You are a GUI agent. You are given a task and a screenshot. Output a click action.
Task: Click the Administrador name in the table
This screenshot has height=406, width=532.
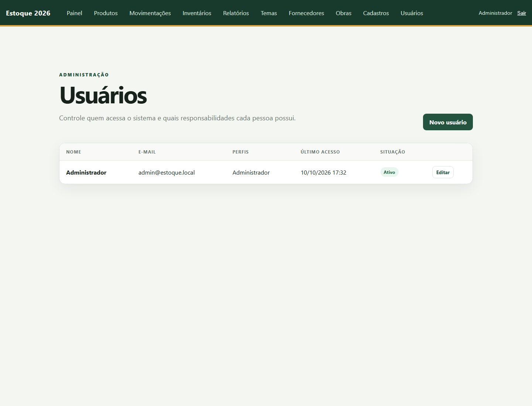(x=86, y=172)
